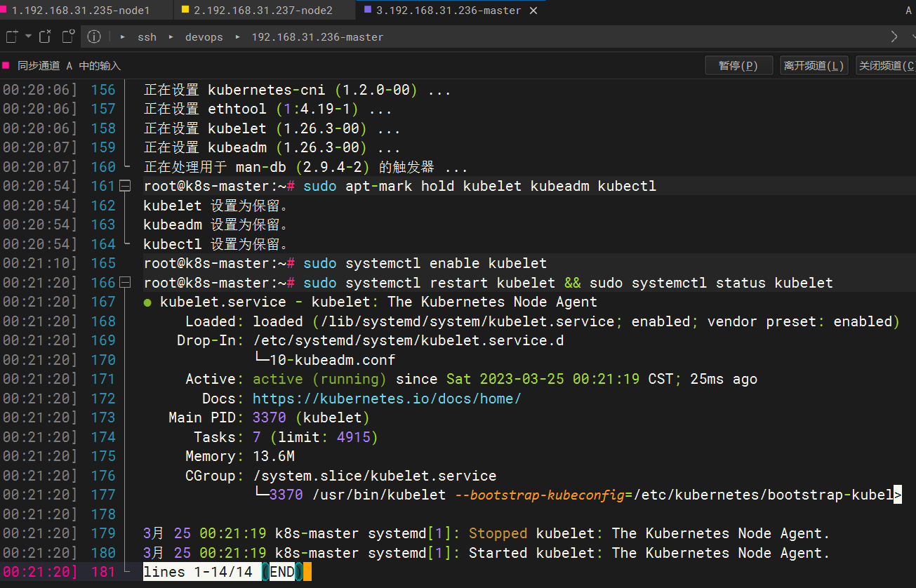Expand the new session dropdown arrow
Image resolution: width=916 pixels, height=588 pixels.
(x=29, y=36)
